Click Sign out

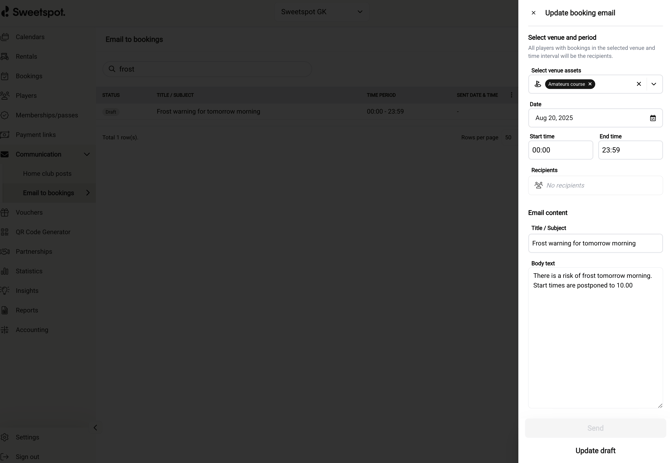27,457
